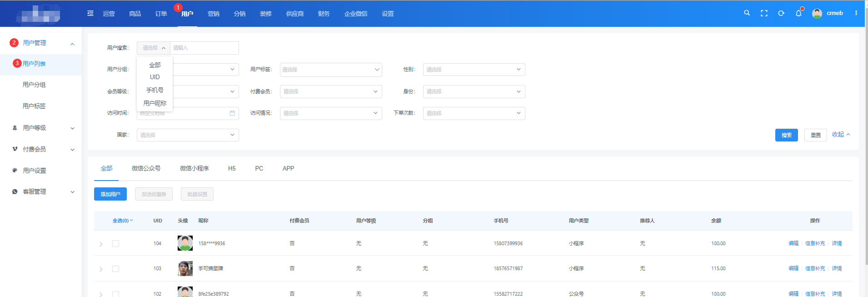This screenshot has height=297, width=868.
Task: Open the 营销 top menu
Action: [x=214, y=14]
